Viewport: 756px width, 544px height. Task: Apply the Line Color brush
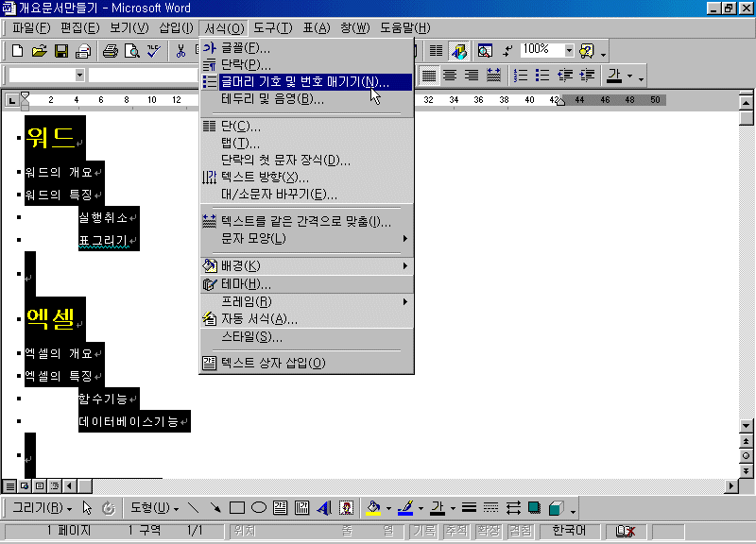coord(406,508)
